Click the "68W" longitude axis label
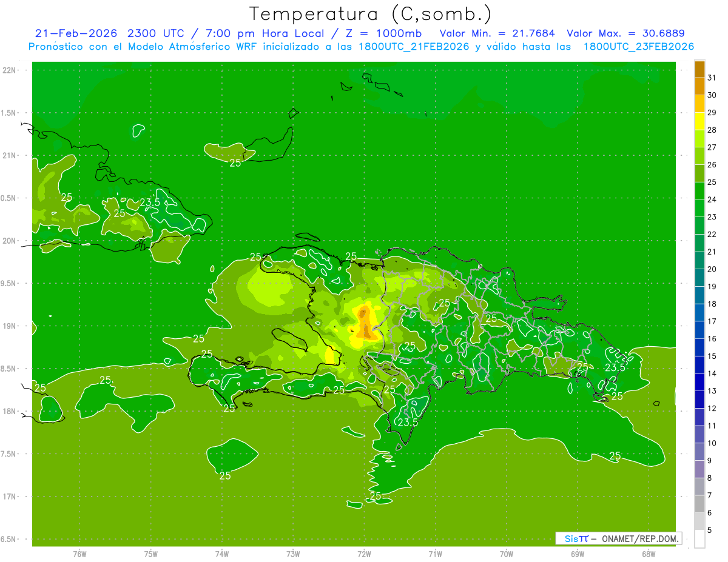The height and width of the screenshot is (562, 728). [x=649, y=554]
